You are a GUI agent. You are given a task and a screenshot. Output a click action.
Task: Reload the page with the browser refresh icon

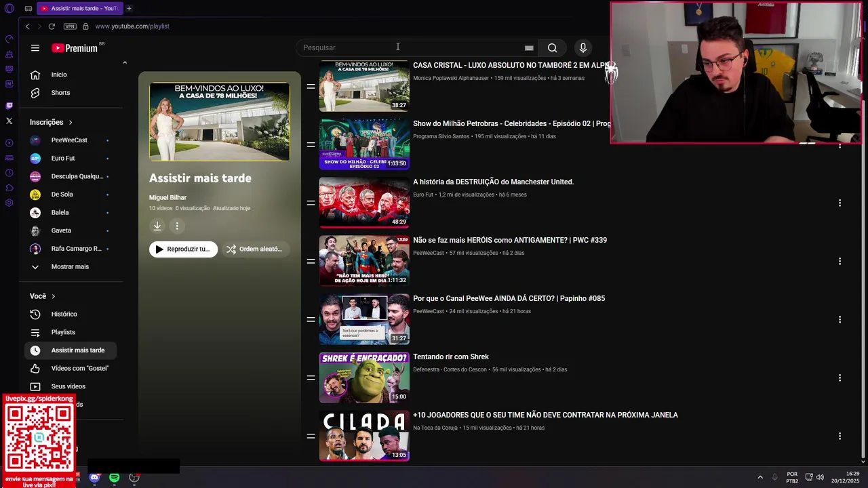pyautogui.click(x=52, y=26)
